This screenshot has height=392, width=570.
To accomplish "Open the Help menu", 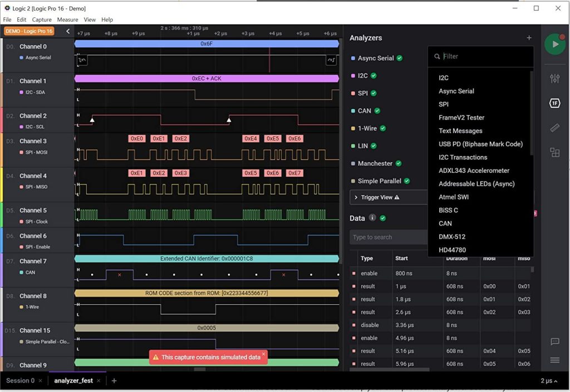I will tap(107, 19).
